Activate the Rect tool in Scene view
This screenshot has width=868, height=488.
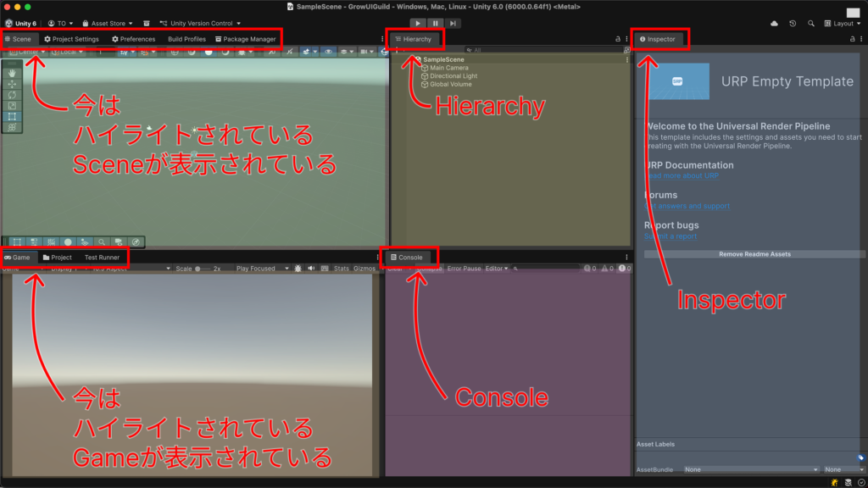(x=12, y=116)
